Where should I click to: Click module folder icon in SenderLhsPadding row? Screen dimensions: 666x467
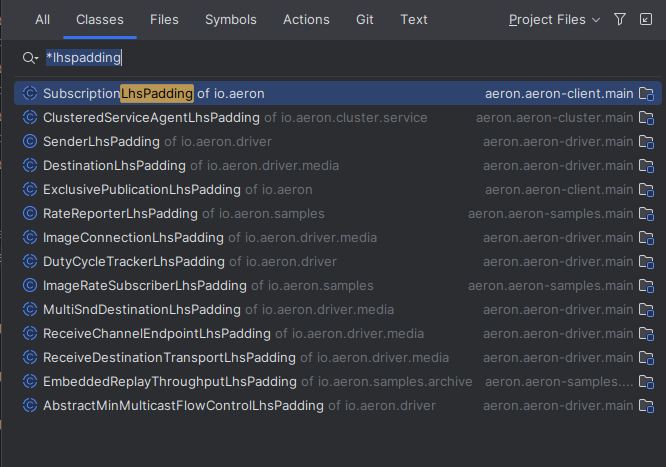pyautogui.click(x=646, y=142)
